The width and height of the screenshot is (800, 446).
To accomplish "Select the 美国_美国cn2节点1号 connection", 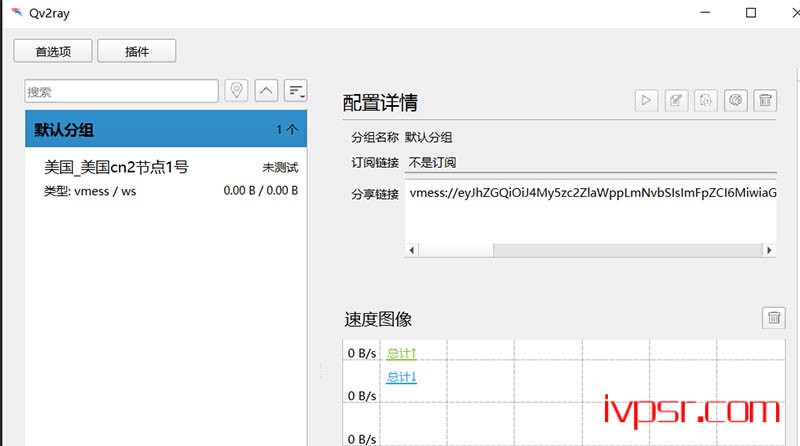I will point(166,178).
